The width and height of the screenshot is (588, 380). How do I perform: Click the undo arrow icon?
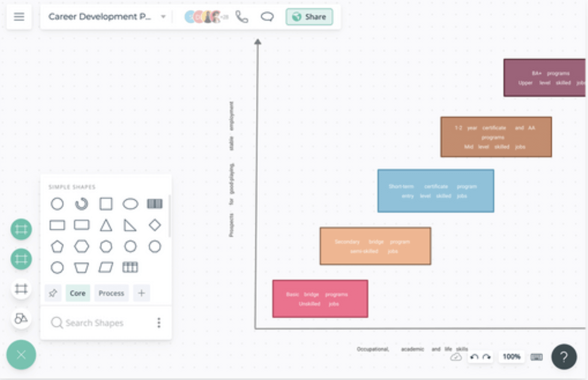[474, 357]
